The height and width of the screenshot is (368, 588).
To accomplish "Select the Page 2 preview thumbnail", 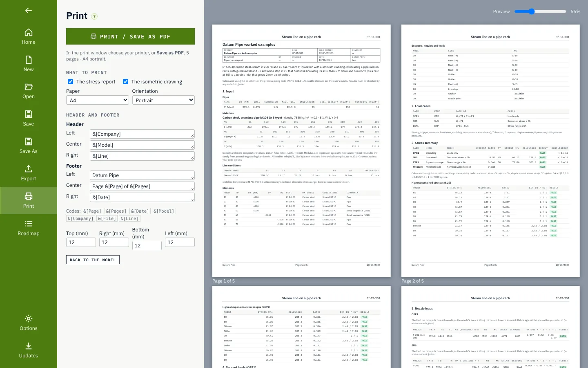I will click(490, 151).
